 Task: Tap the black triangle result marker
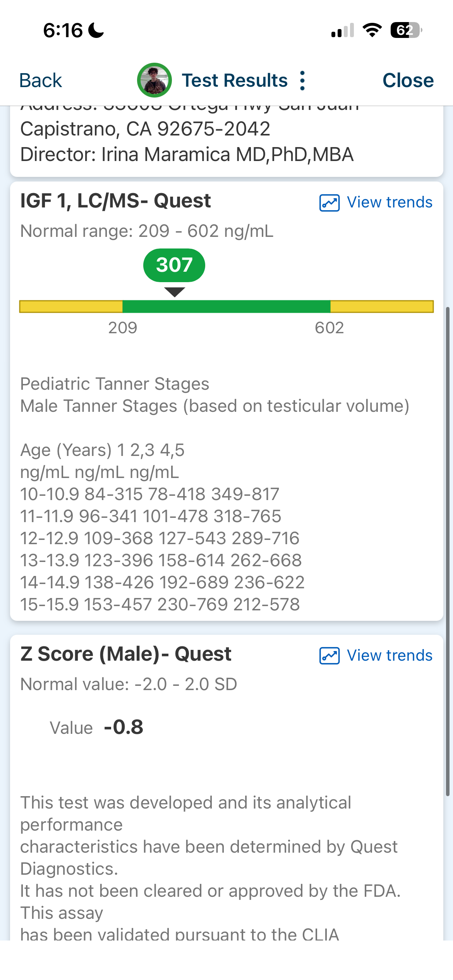click(x=175, y=292)
